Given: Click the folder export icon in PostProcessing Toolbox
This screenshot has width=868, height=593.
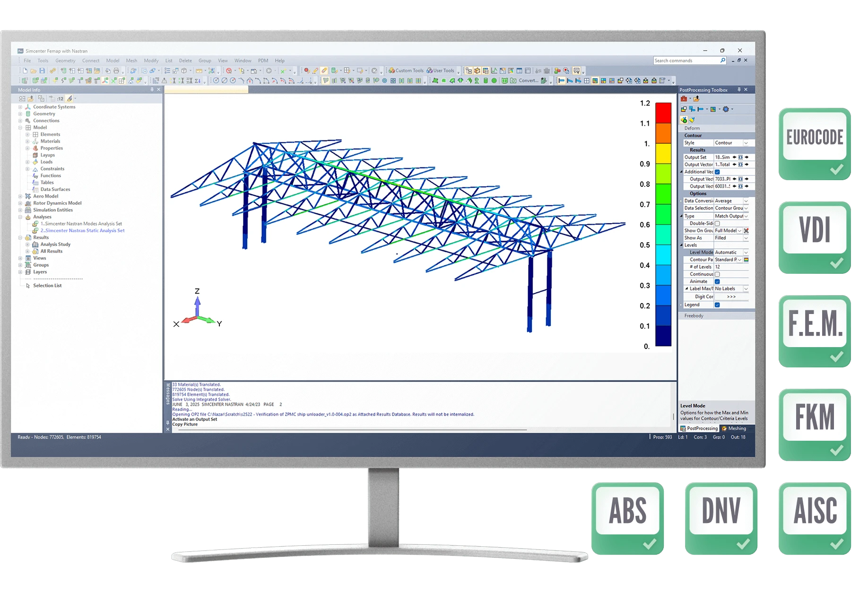Looking at the screenshot, I should (696, 98).
